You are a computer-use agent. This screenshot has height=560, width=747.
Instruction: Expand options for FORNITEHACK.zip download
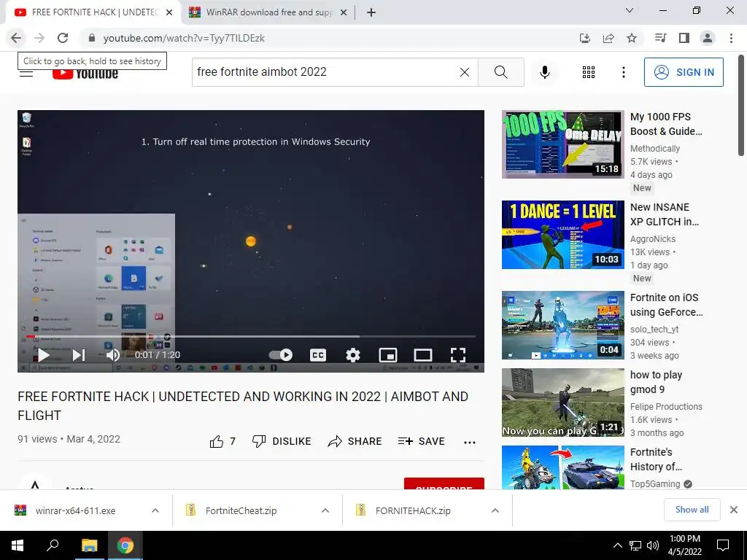coord(495,510)
